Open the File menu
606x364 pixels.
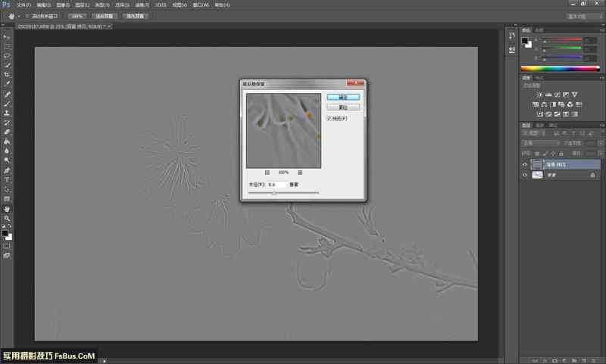click(23, 5)
